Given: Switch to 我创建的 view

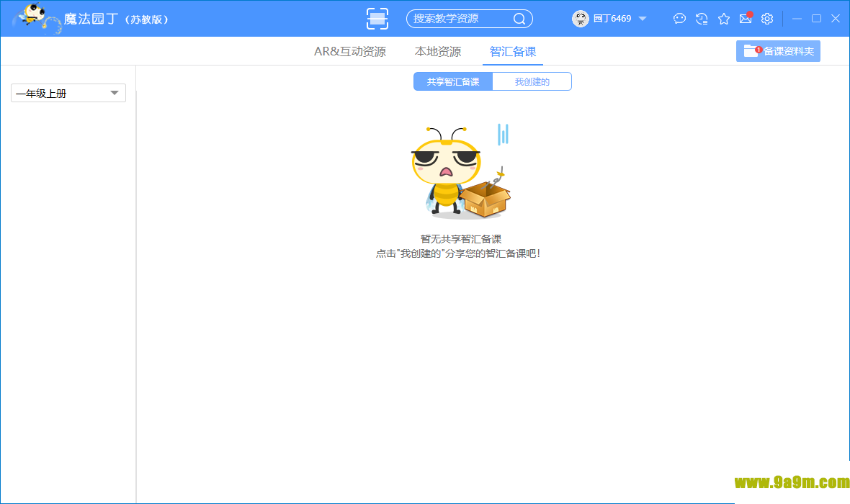Looking at the screenshot, I should coord(532,81).
